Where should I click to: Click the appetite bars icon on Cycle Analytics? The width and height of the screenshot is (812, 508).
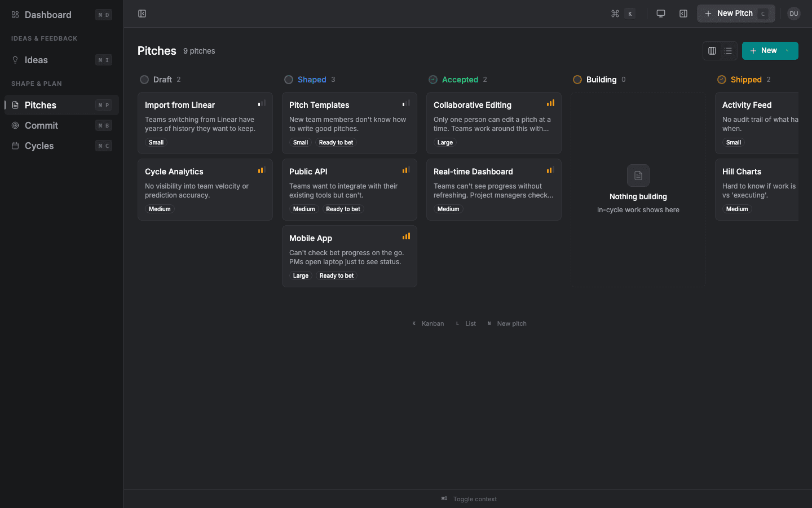[x=261, y=169]
